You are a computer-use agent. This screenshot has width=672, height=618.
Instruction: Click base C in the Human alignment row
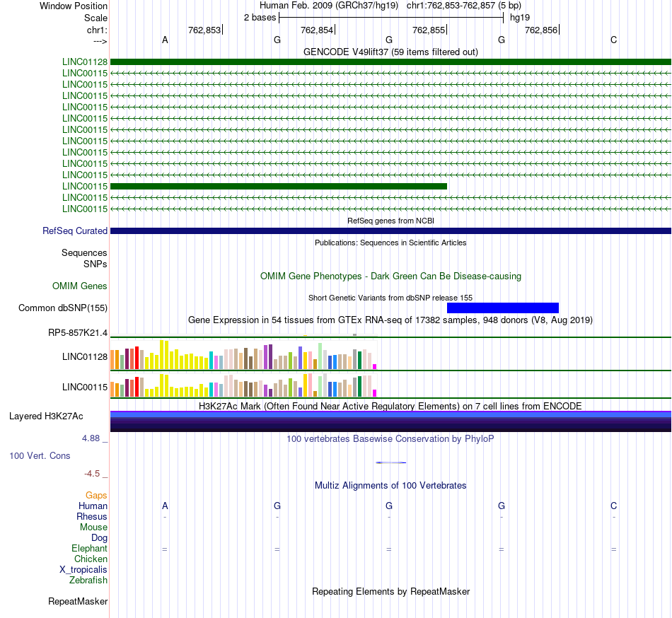tap(614, 506)
